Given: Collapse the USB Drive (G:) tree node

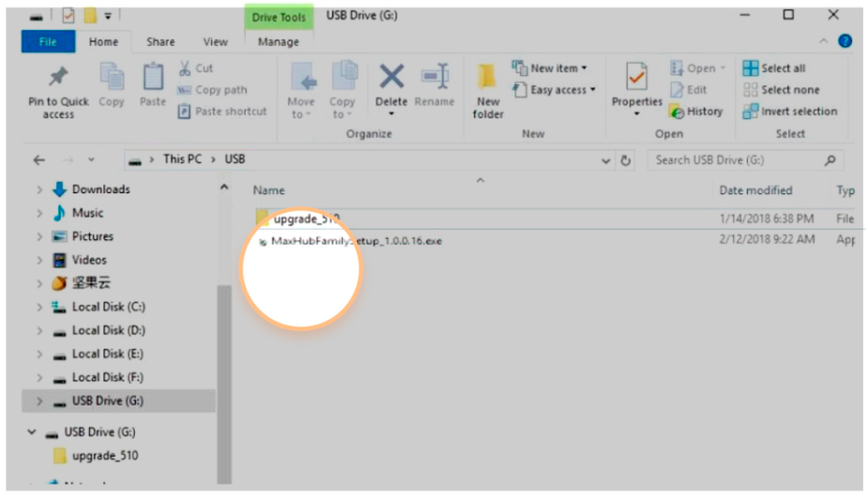Looking at the screenshot, I should coord(32,433).
